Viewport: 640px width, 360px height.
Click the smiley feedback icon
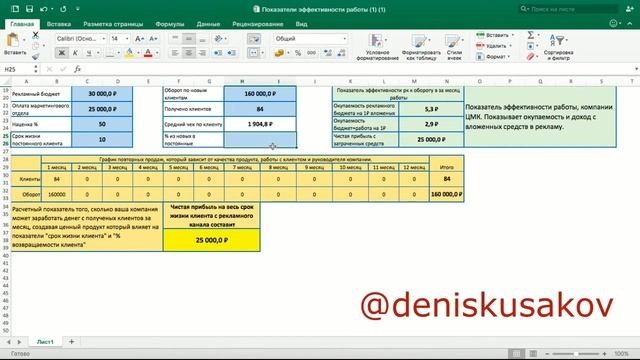pos(613,23)
